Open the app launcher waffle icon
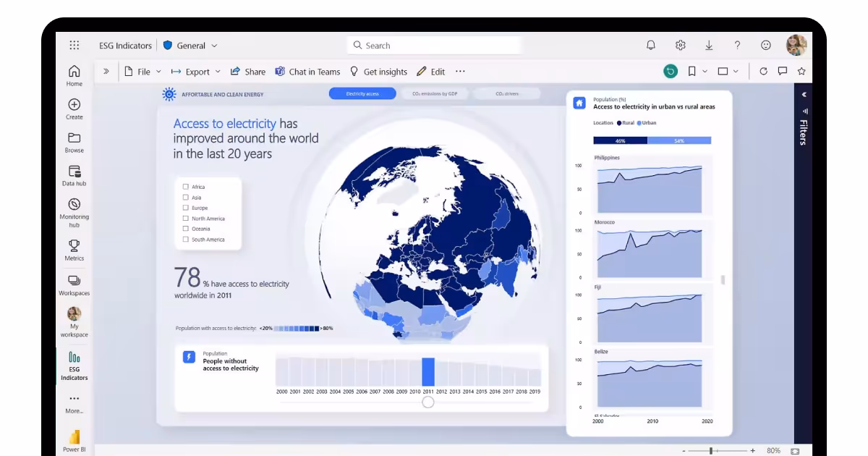868x456 pixels. [75, 45]
